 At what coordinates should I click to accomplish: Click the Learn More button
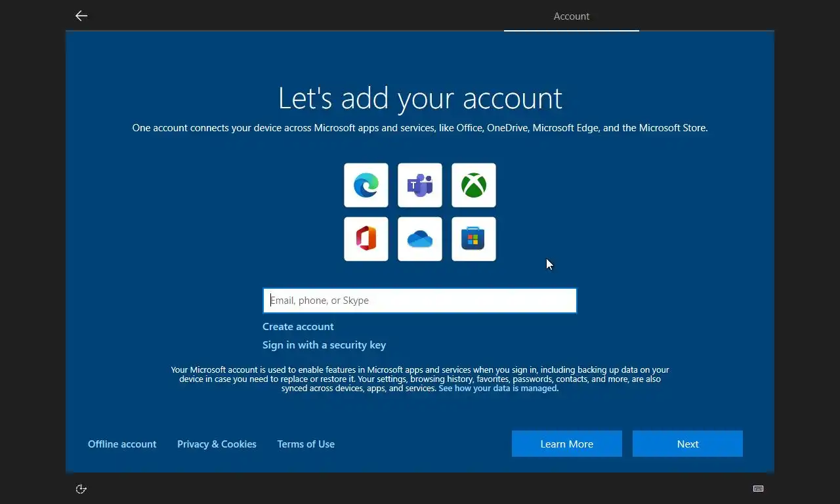[x=567, y=444]
